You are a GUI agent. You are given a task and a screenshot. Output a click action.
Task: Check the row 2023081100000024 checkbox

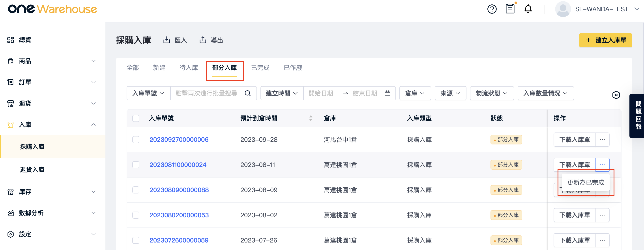[136, 165]
